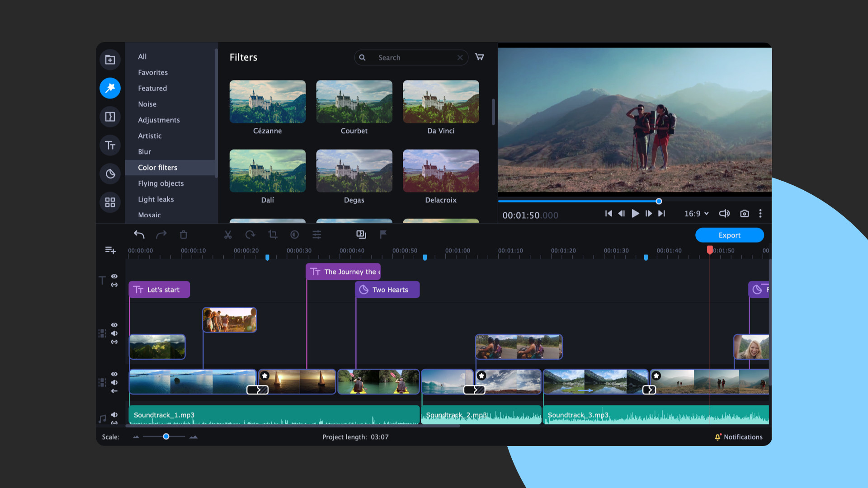Screen dimensions: 868x488
Task: Click the Export button
Action: [x=729, y=235]
